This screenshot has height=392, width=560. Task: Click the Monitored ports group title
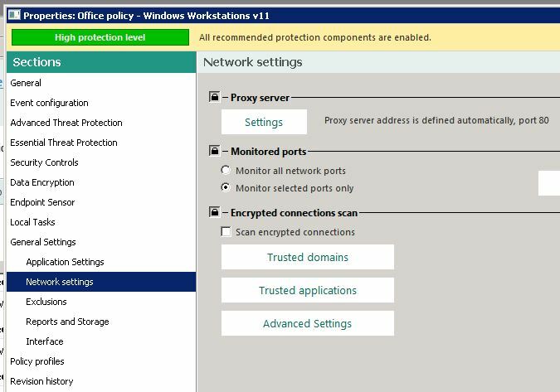(x=269, y=152)
